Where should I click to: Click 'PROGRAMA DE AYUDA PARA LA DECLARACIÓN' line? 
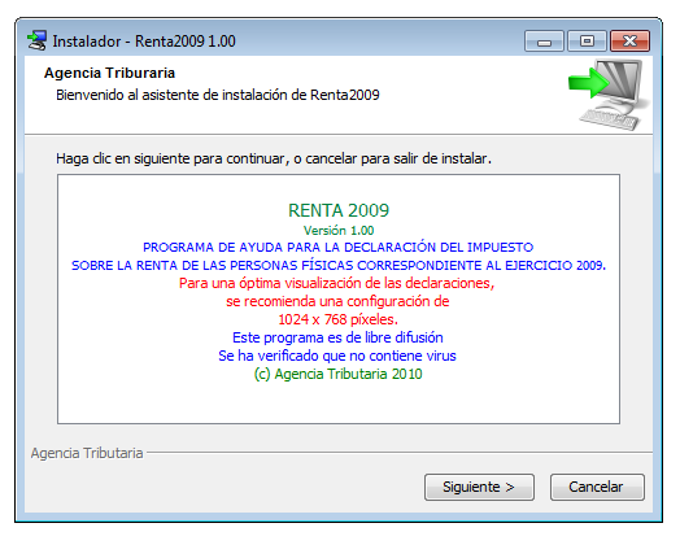click(x=338, y=247)
